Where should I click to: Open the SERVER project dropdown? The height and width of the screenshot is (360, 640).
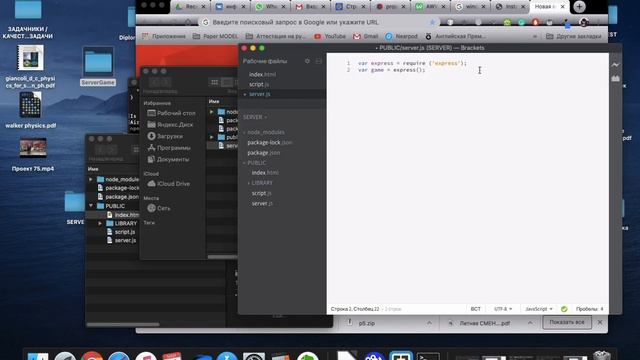point(255,117)
